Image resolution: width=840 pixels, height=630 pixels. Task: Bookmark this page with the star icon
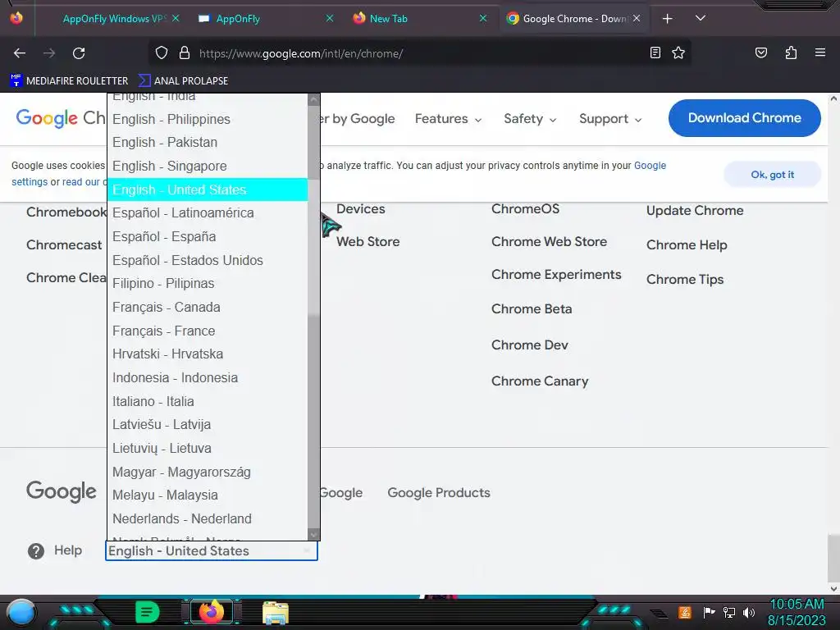click(678, 52)
